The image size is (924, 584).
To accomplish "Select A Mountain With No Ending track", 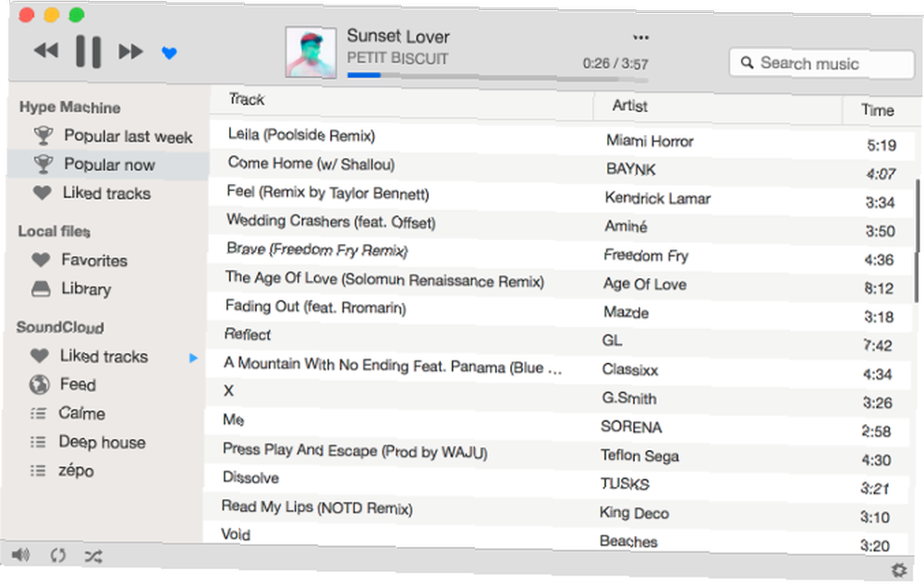I will point(393,365).
